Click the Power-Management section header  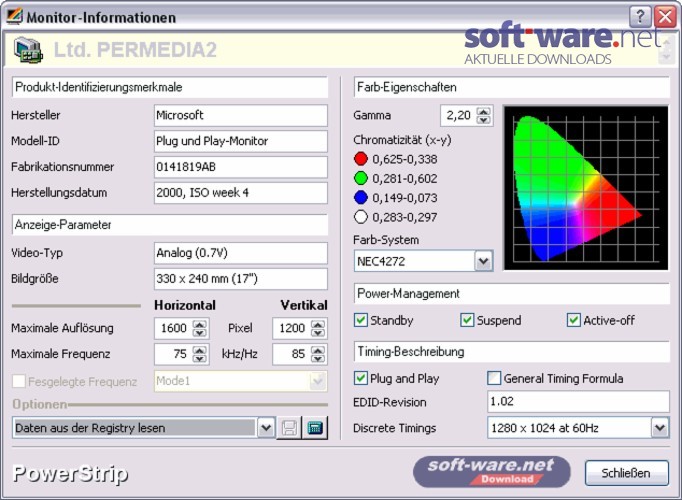pyautogui.click(x=512, y=294)
